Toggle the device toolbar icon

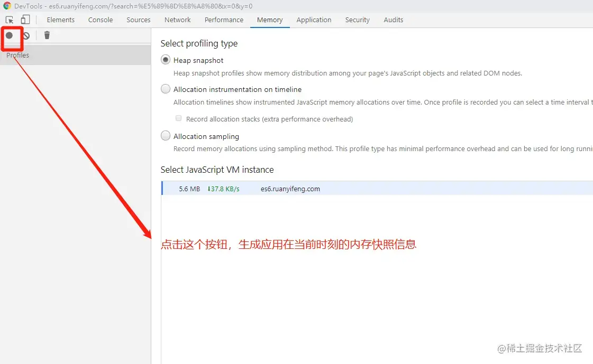[25, 20]
